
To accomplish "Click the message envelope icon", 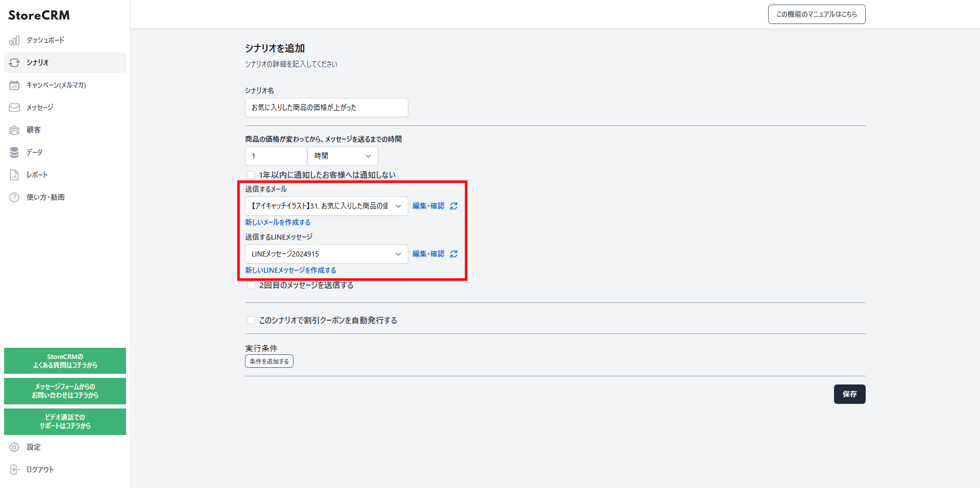I will (x=14, y=108).
